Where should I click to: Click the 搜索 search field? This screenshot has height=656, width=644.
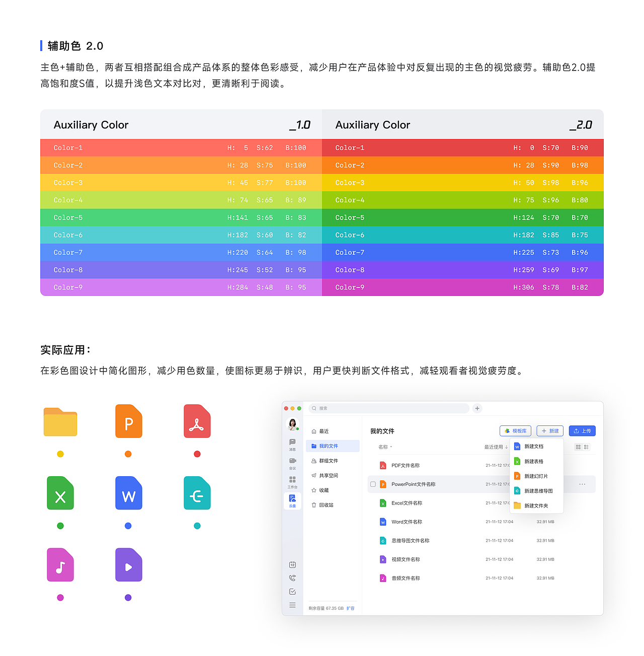388,408
